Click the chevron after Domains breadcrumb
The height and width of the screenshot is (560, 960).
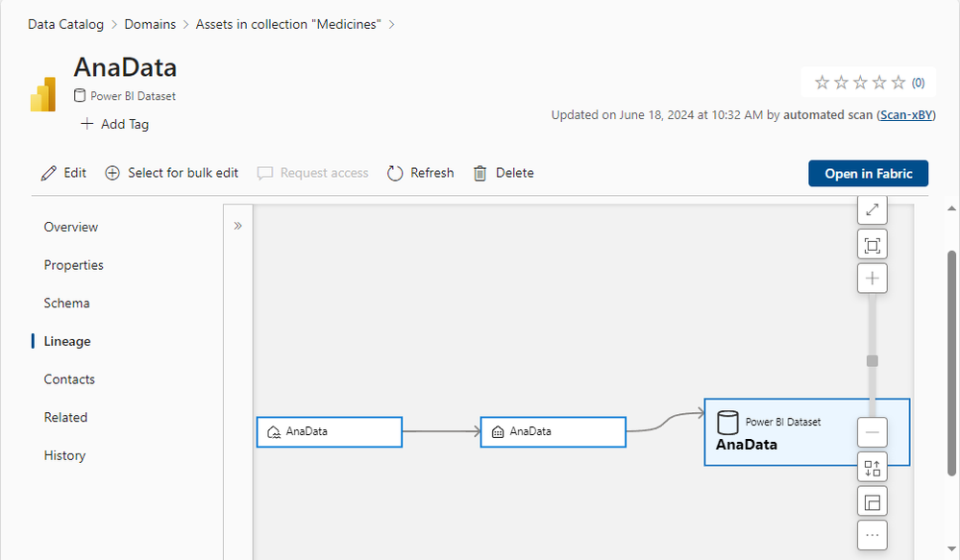pos(186,25)
